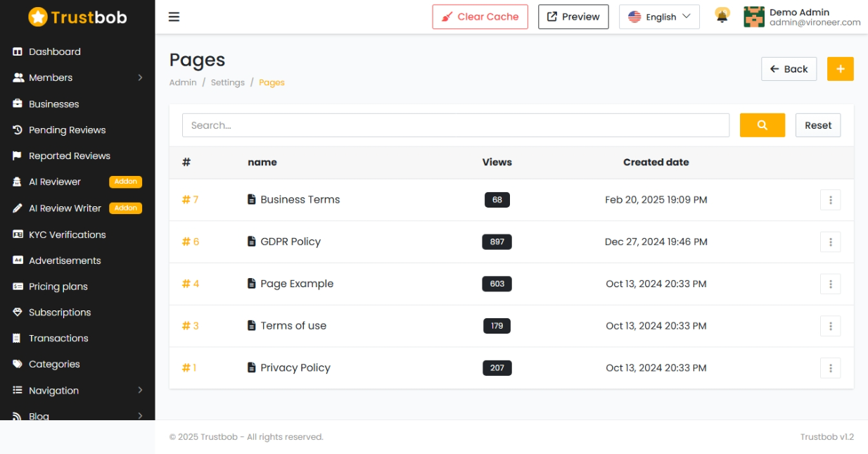Open the three-dot menu for Terms of use
868x454 pixels.
click(831, 326)
